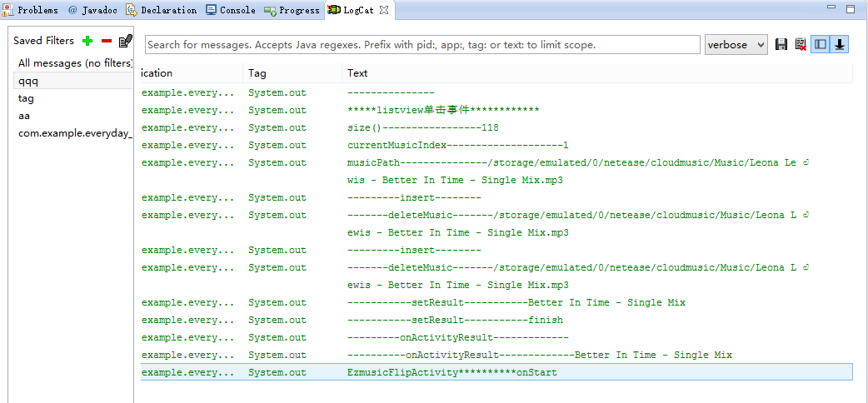This screenshot has width=868, height=403.
Task: Edit the selected logcat filter
Action: tap(126, 41)
